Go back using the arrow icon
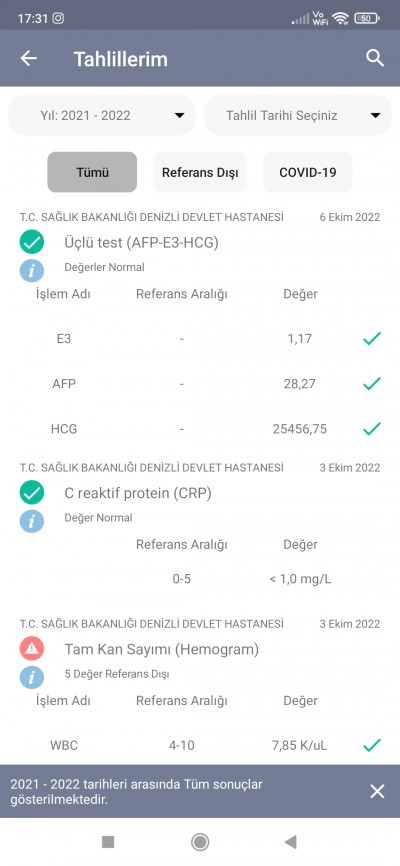This screenshot has width=400, height=866. 29,59
